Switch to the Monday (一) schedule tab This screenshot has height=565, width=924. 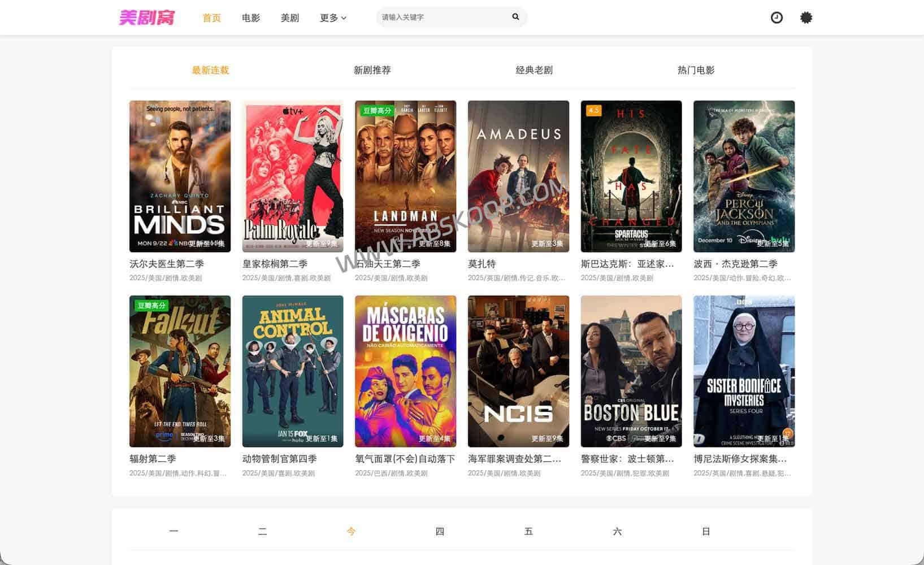pyautogui.click(x=173, y=531)
